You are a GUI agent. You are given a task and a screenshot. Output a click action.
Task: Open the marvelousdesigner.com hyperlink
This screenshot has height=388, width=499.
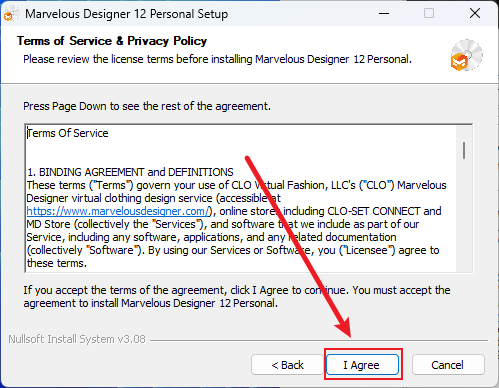tap(118, 211)
